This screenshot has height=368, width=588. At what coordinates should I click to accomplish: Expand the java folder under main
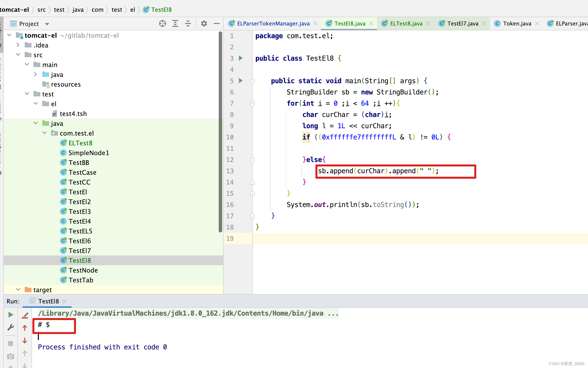point(36,74)
